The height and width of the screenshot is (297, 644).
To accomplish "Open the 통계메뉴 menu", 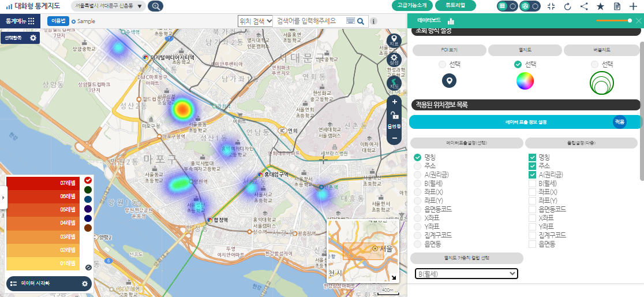I will click(20, 21).
